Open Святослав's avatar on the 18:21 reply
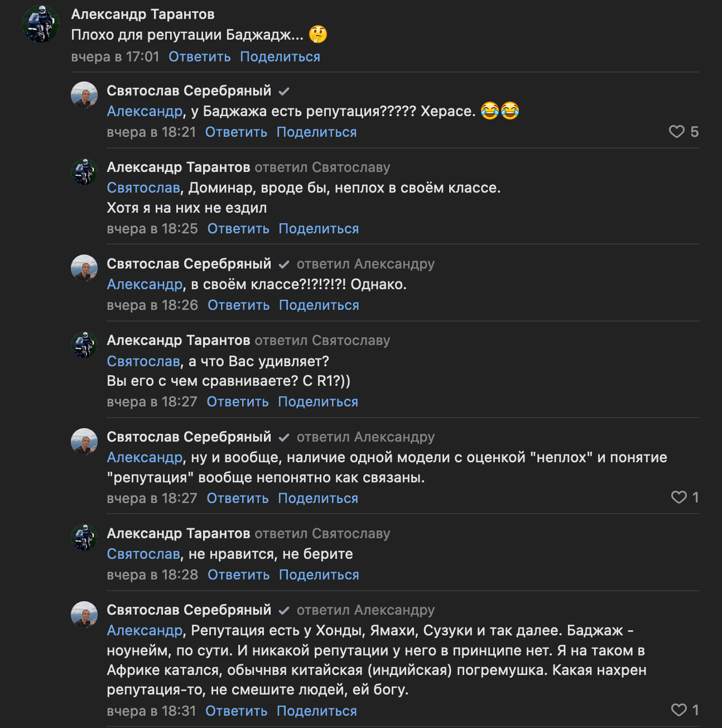 [x=84, y=95]
